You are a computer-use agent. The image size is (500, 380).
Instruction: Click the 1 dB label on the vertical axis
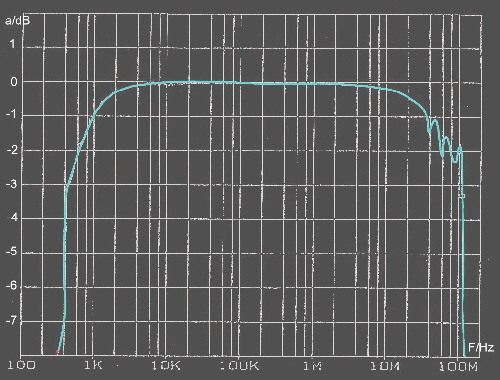[12, 44]
